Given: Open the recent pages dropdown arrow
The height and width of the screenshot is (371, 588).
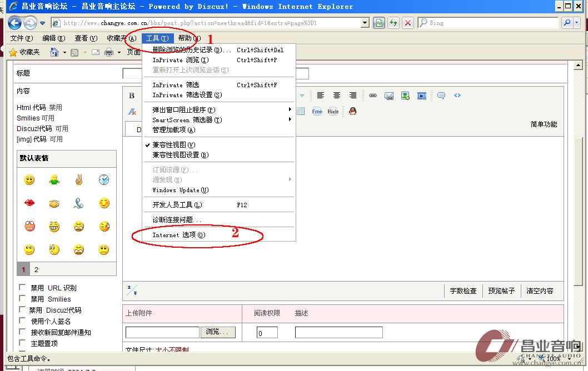Looking at the screenshot, I should click(x=42, y=23).
